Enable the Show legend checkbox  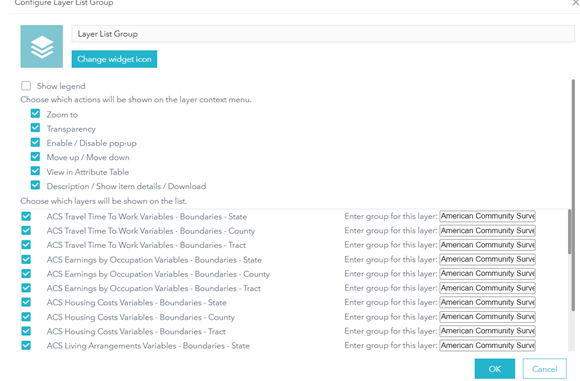click(x=26, y=86)
